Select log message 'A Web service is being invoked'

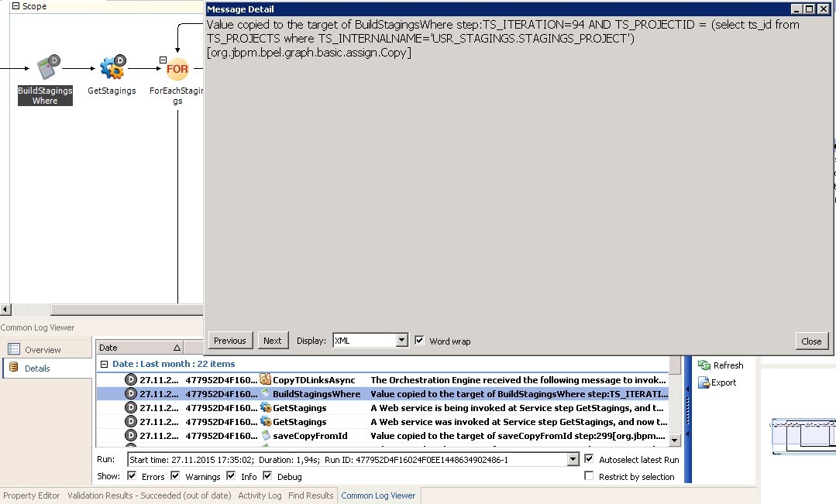pyautogui.click(x=517, y=407)
